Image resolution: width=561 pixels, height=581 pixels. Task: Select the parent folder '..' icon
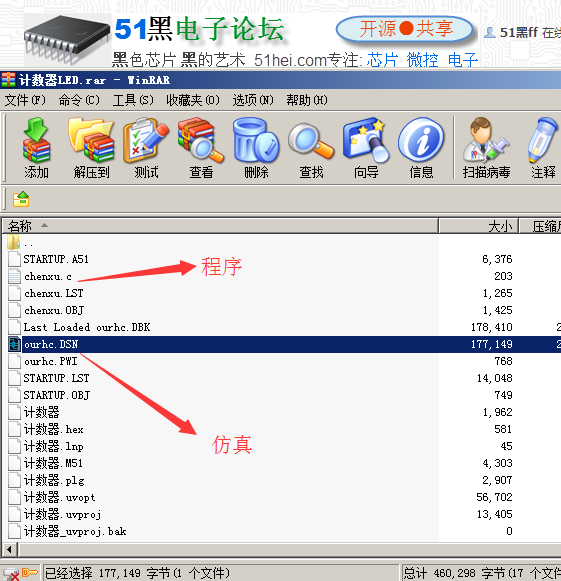point(13,242)
